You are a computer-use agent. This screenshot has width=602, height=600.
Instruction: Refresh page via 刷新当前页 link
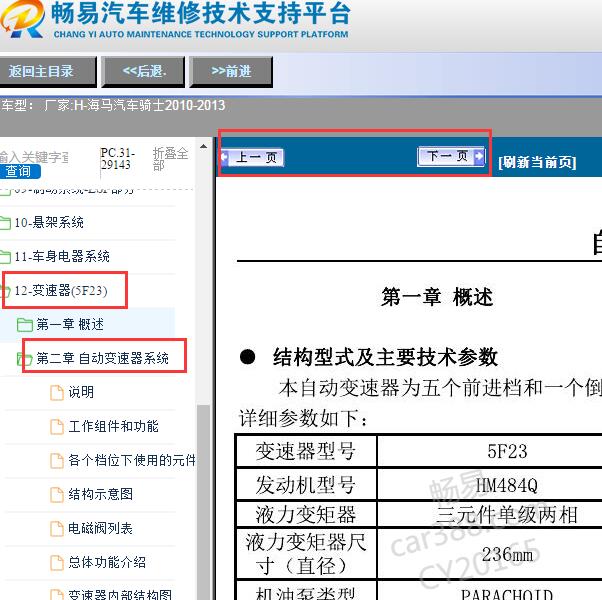click(537, 162)
